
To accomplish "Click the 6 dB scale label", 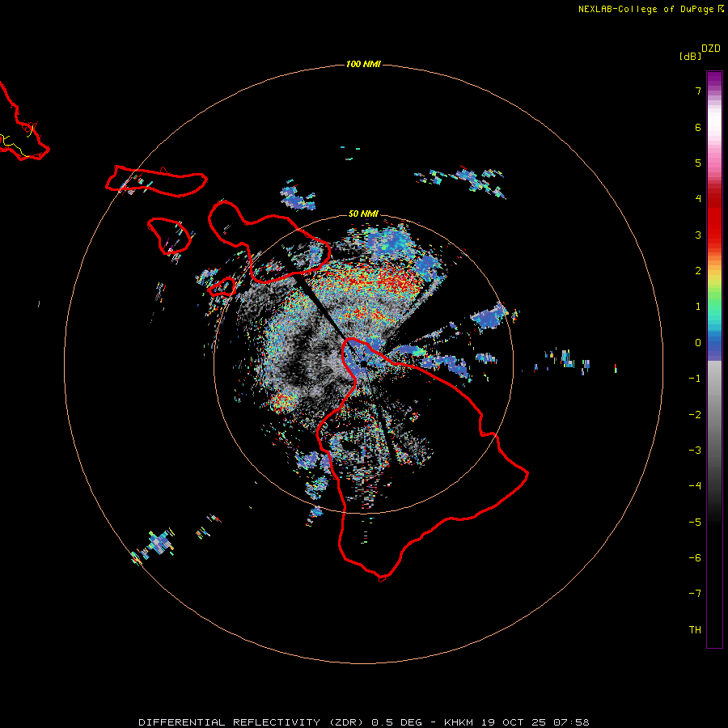I will pos(698,127).
